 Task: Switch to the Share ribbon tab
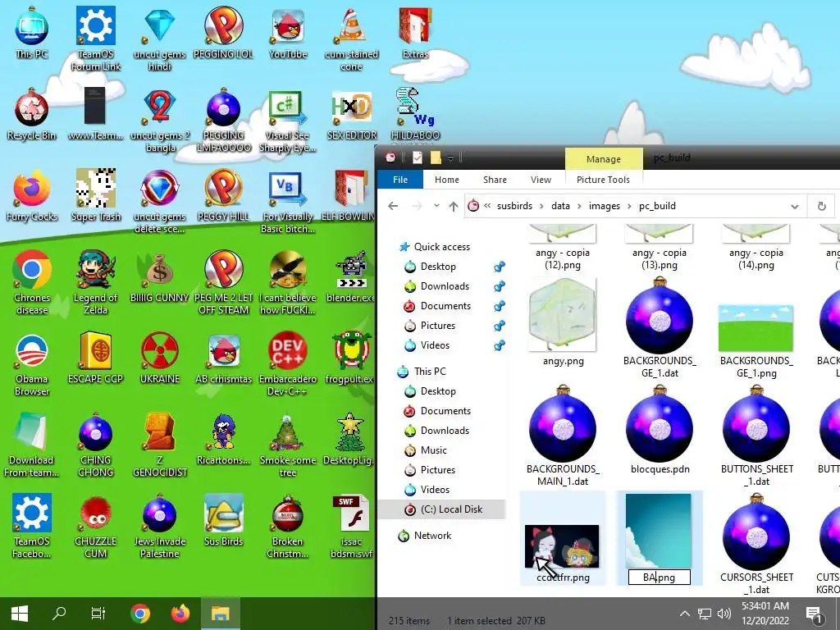[495, 180]
